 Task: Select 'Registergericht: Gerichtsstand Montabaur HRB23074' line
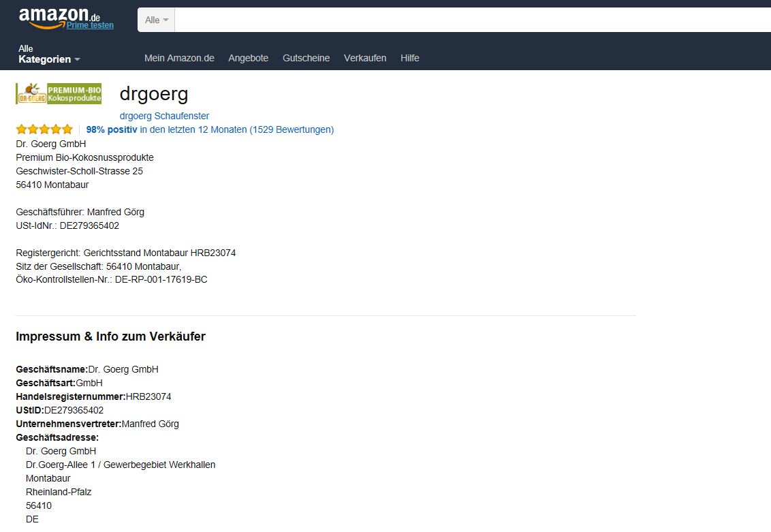[126, 253]
